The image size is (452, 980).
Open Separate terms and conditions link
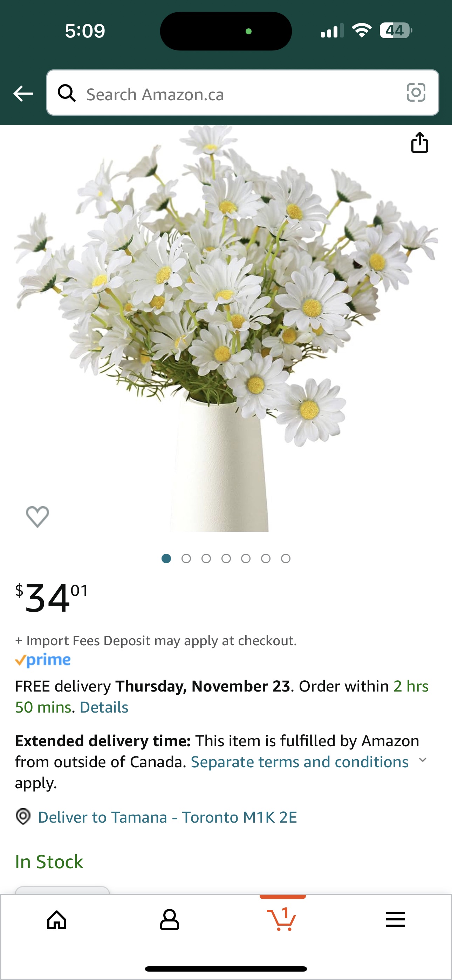point(300,762)
